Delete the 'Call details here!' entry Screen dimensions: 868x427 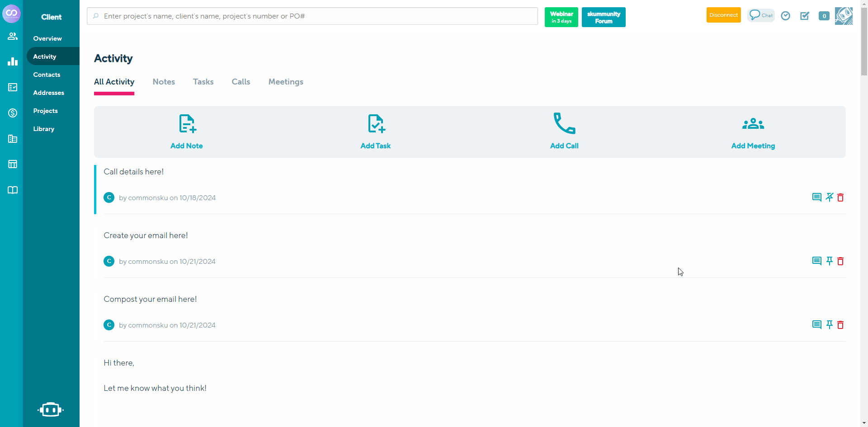tap(840, 197)
